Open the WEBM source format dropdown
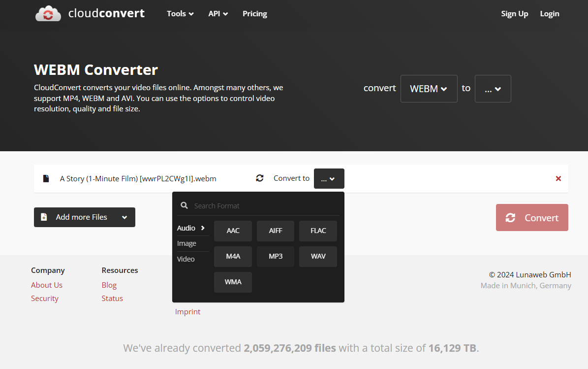 (429, 89)
